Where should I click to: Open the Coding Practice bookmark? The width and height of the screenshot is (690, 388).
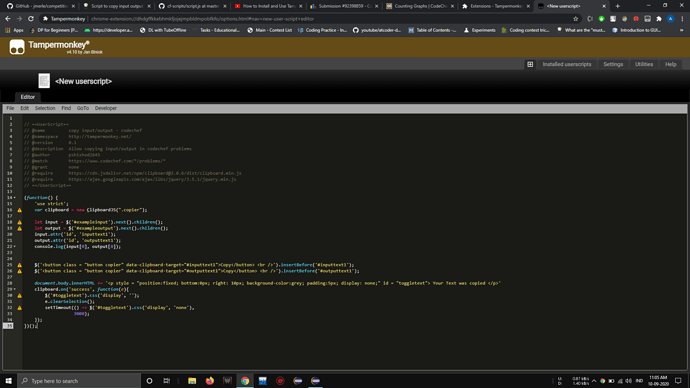tap(322, 30)
